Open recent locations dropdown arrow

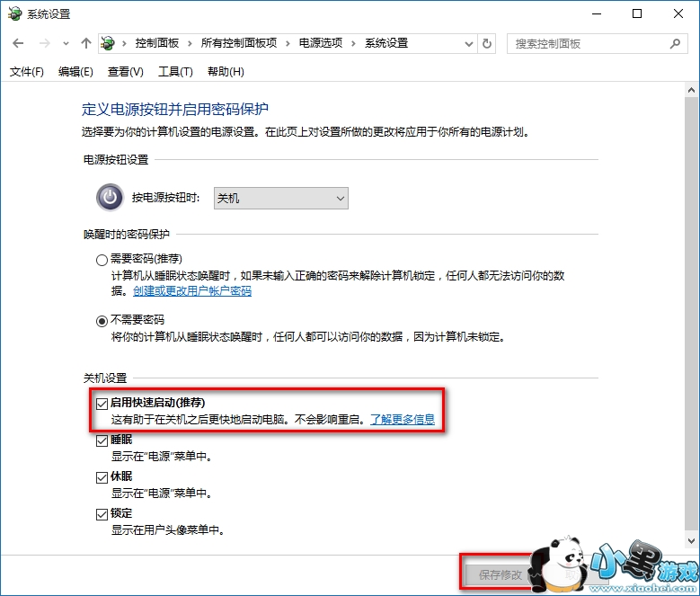(x=66, y=44)
